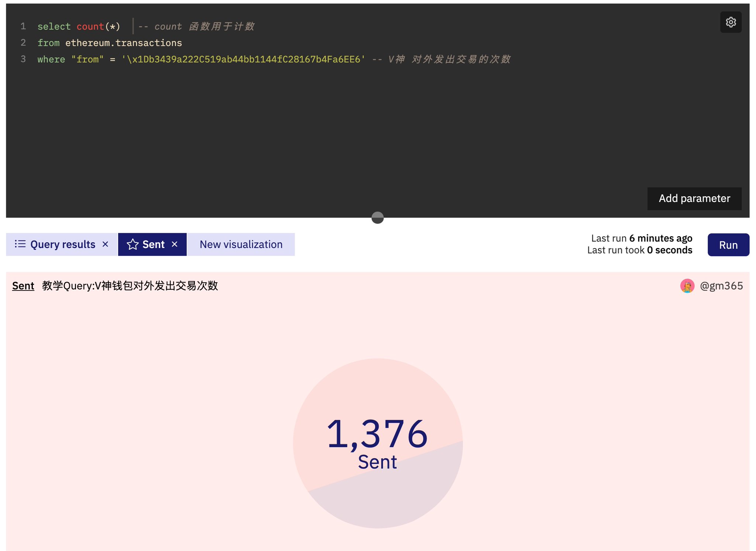This screenshot has height=551, width=756.
Task: Select the Sent tab
Action: tap(153, 244)
